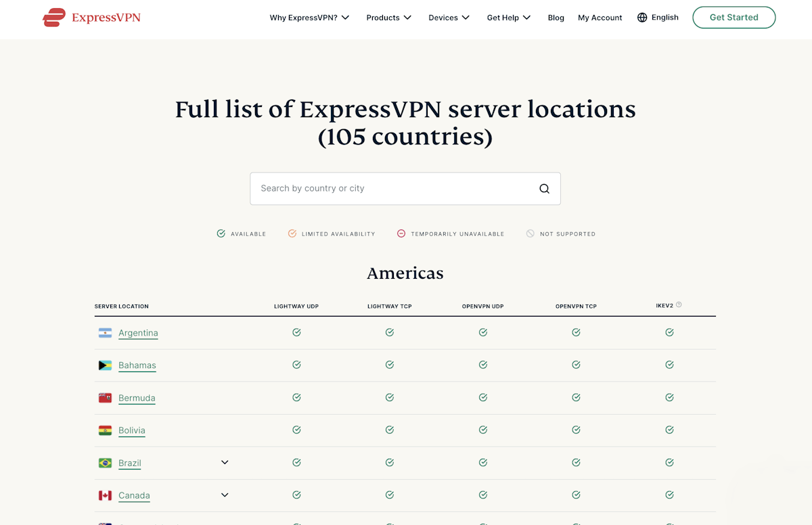812x525 pixels.
Task: Click the Canada flag icon
Action: pos(105,495)
